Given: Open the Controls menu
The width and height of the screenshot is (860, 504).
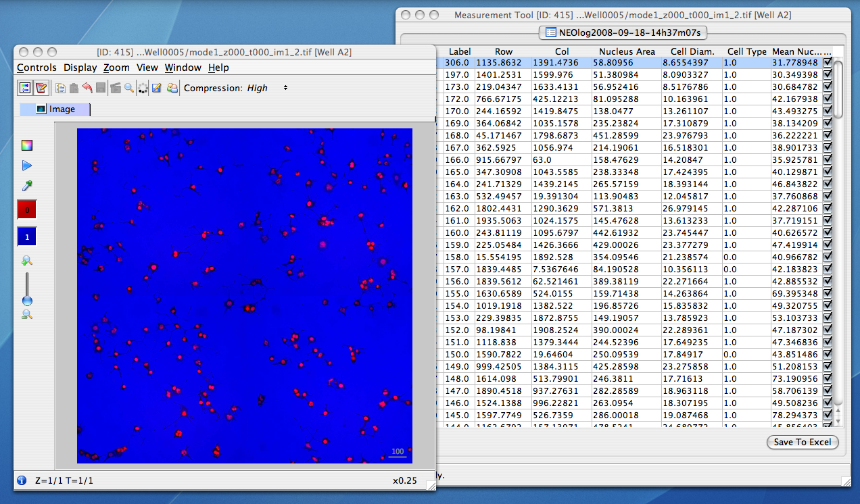Looking at the screenshot, I should pyautogui.click(x=37, y=68).
